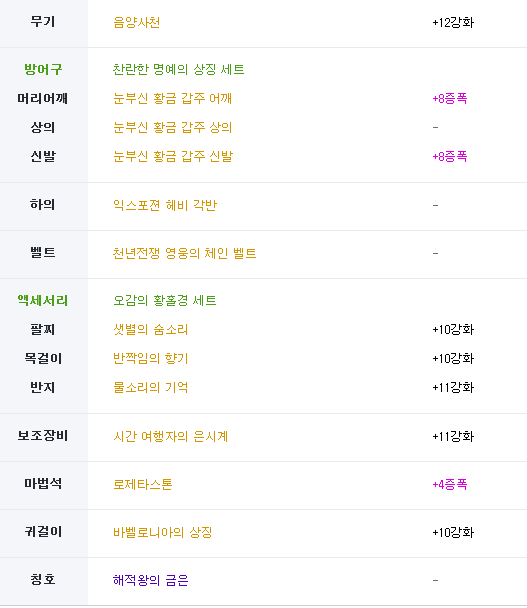Open 눈부신 황금 갑주 어깨 item
Viewport: 527px width, 608px height.
pyautogui.click(x=173, y=98)
